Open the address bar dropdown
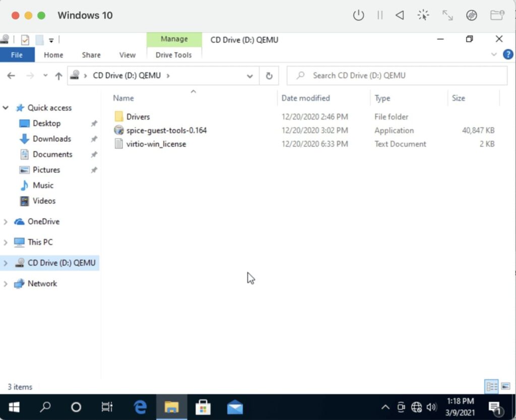The image size is (516, 420). 250,75
